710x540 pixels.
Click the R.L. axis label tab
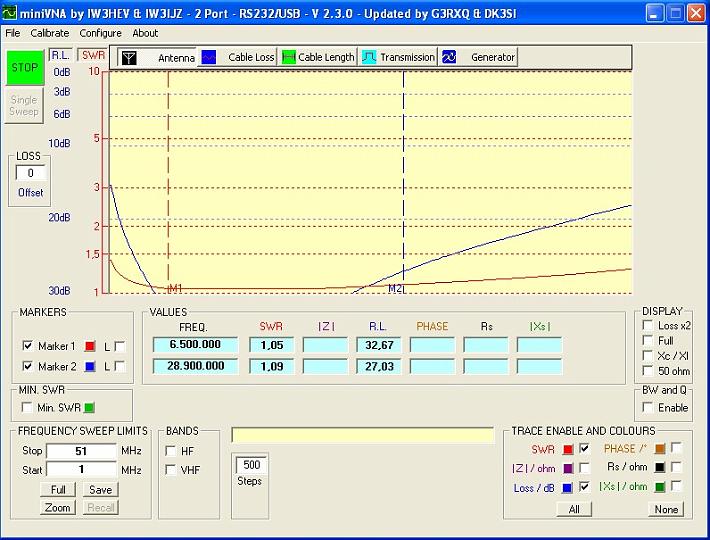(x=60, y=55)
